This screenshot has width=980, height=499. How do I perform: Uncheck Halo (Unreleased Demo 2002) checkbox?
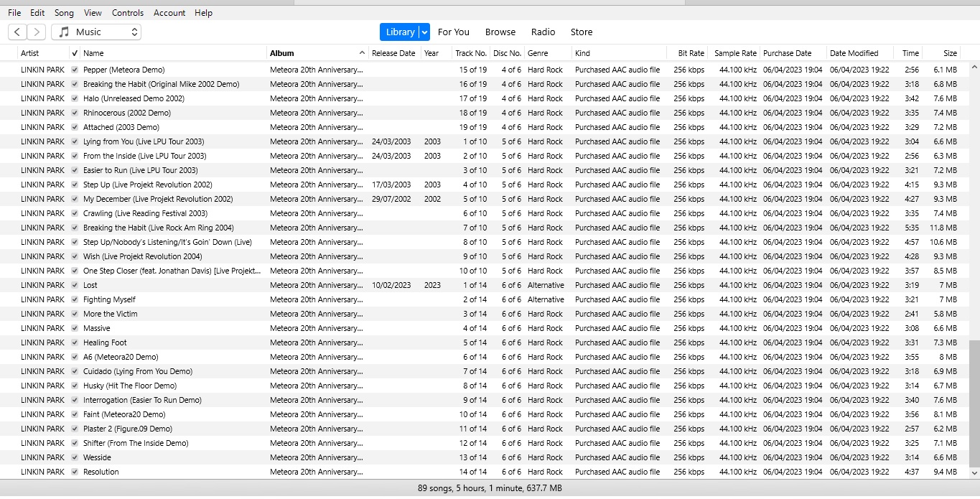tap(75, 98)
